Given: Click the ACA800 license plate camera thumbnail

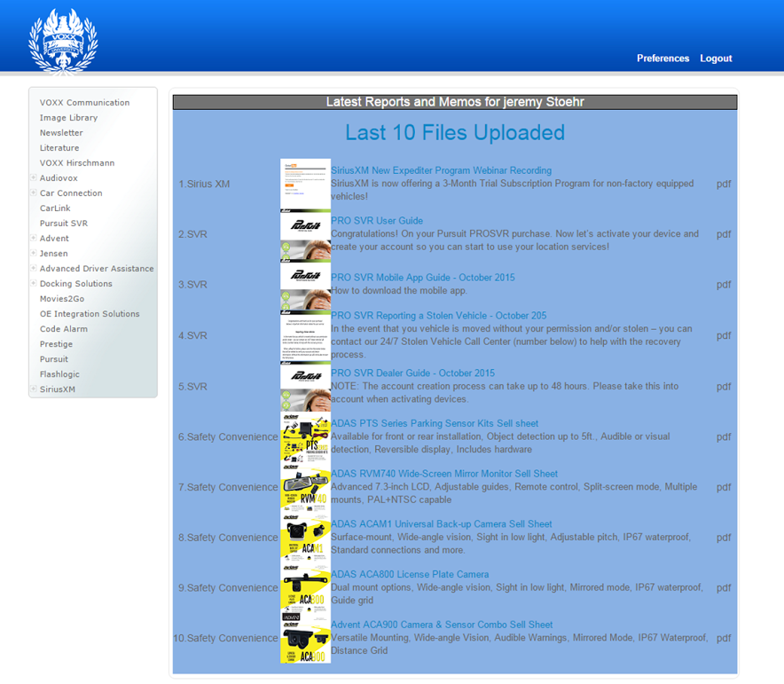Looking at the screenshot, I should coord(305,588).
